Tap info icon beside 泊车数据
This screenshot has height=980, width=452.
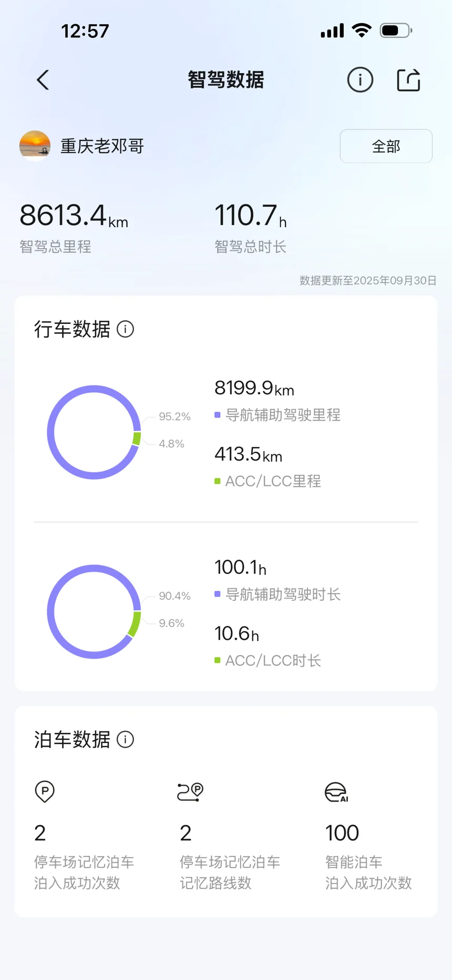pos(125,740)
